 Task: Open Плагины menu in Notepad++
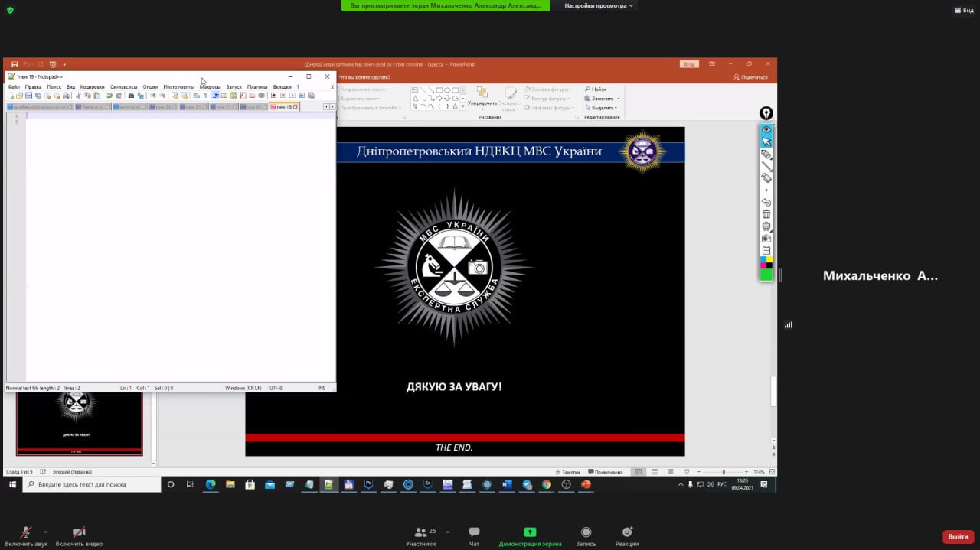pyautogui.click(x=257, y=87)
